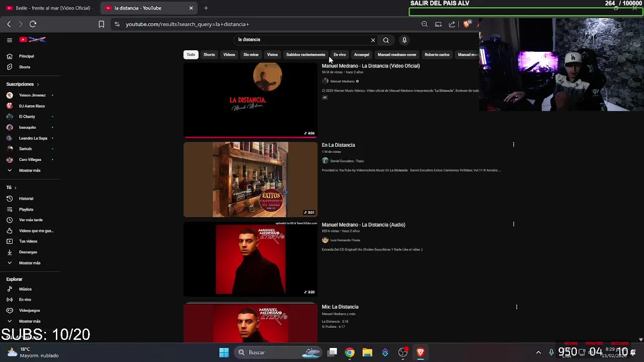The image size is (644, 362).
Task: Click the cast/media icon in address bar
Action: [x=438, y=24]
